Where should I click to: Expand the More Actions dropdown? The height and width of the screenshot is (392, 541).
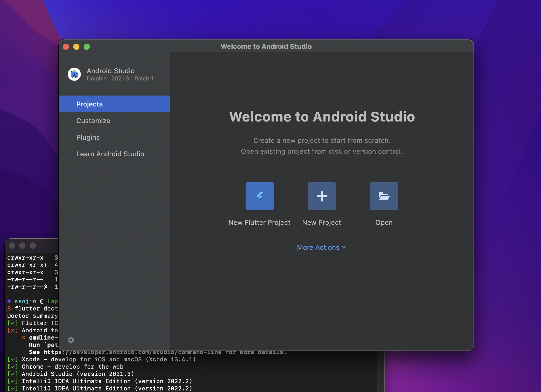[318, 247]
